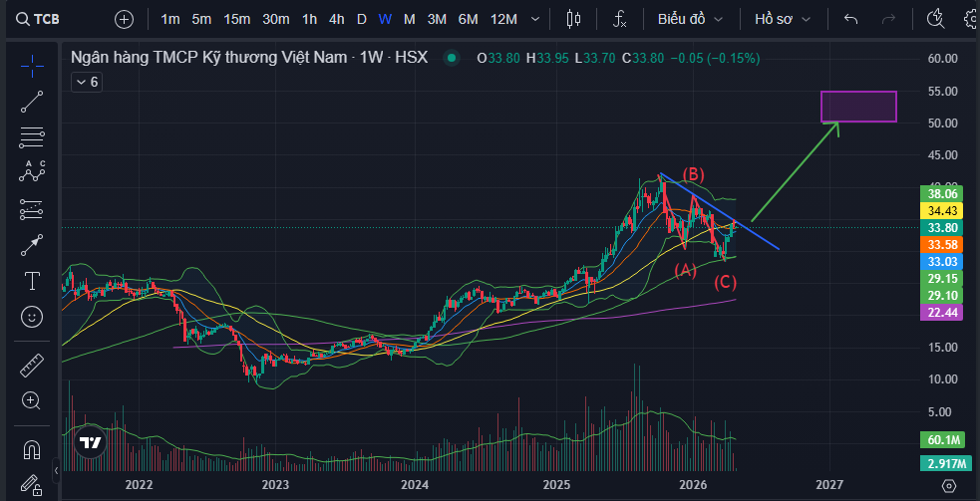The width and height of the screenshot is (980, 501).
Task: Select the forecasting and measurement tool
Action: click(31, 210)
